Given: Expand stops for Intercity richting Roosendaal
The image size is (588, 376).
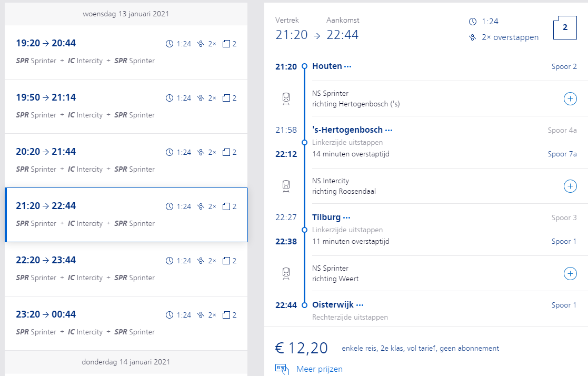Looking at the screenshot, I should coord(570,186).
